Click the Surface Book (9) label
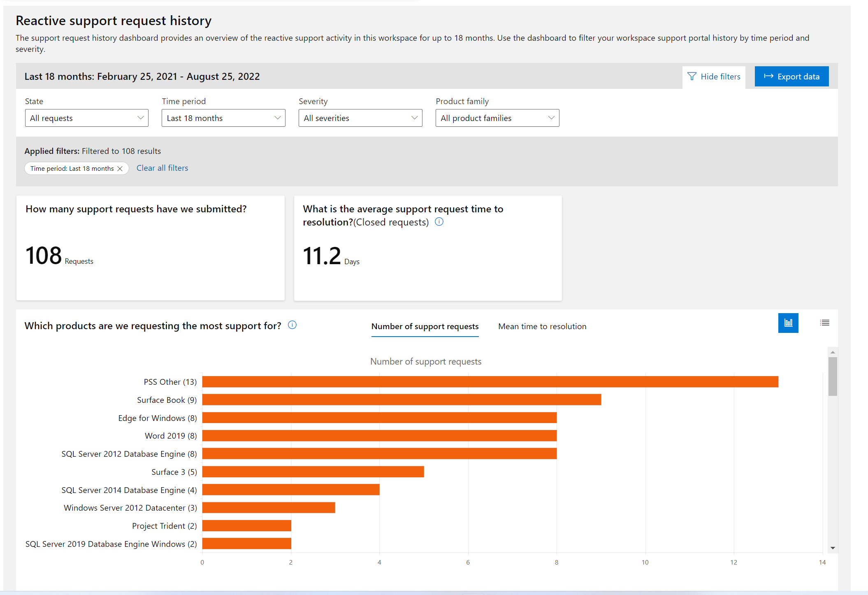868x595 pixels. [x=167, y=400]
